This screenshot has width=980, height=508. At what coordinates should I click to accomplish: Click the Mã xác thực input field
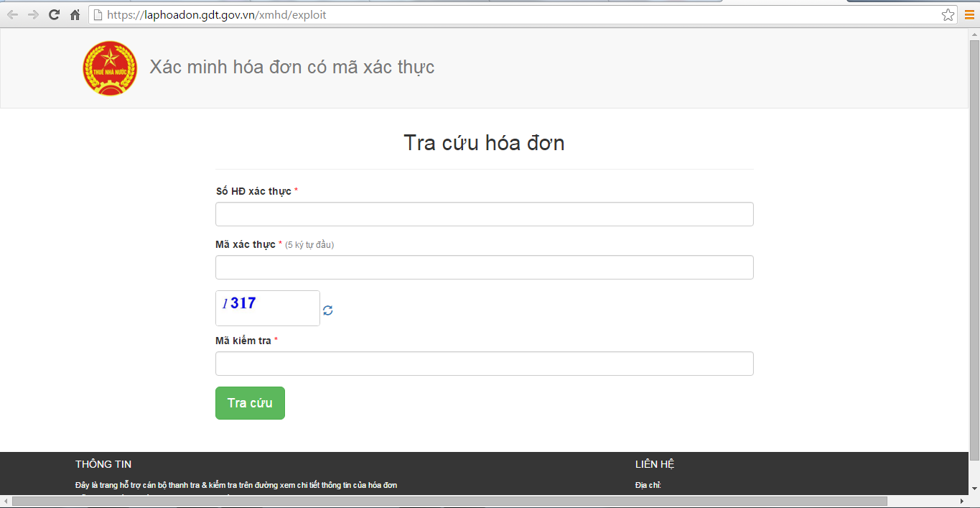point(484,267)
